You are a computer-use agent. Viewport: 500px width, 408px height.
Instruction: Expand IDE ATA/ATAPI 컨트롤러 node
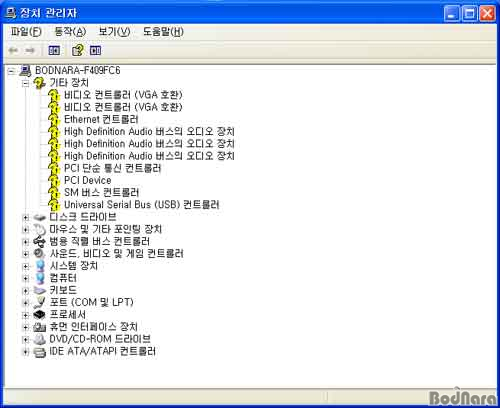[x=26, y=351]
